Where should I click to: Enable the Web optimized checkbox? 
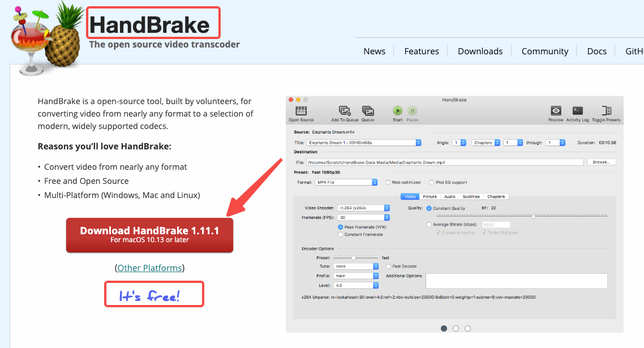coord(387,182)
